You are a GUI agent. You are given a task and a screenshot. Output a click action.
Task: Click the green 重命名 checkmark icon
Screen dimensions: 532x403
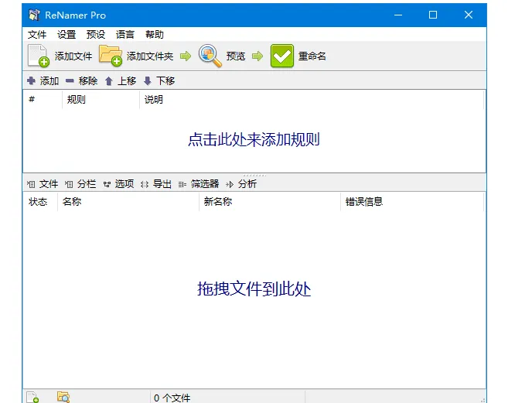pyautogui.click(x=282, y=56)
